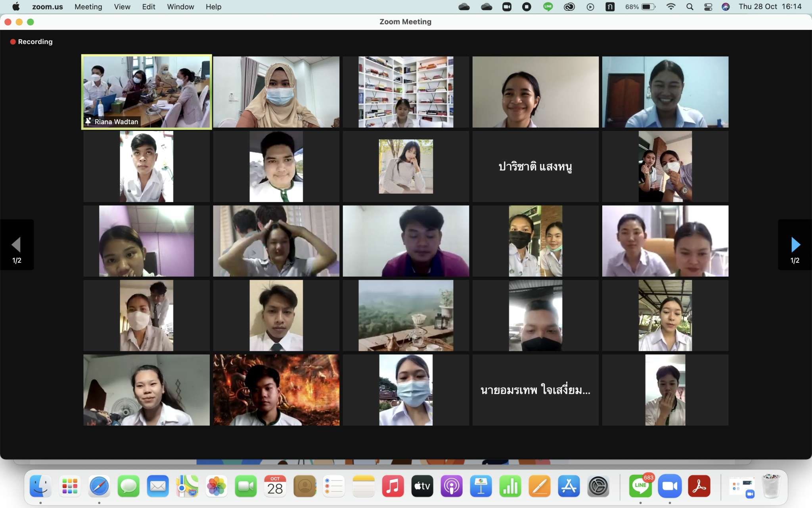
Task: Click Zoom camera icon in menu bar
Action: tap(507, 7)
